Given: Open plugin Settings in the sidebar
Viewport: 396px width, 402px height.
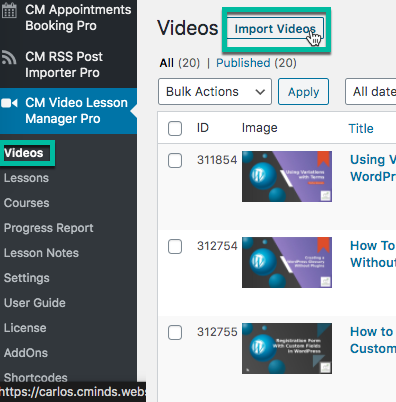Looking at the screenshot, I should [27, 278].
